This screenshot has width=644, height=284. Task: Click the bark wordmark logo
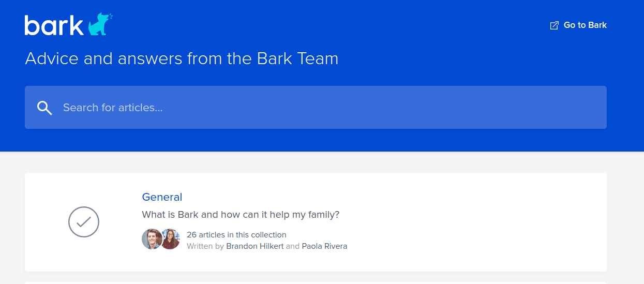[x=54, y=25]
